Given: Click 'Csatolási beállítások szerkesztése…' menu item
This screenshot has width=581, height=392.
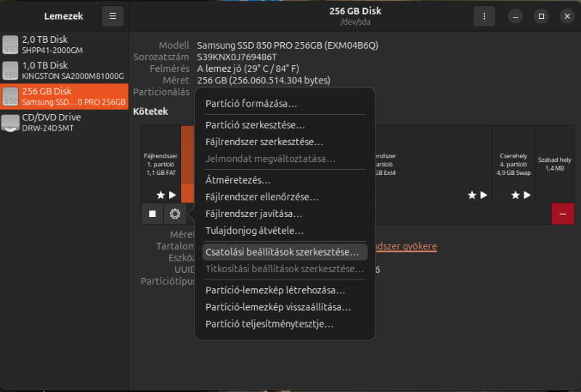Looking at the screenshot, I should click(x=283, y=252).
